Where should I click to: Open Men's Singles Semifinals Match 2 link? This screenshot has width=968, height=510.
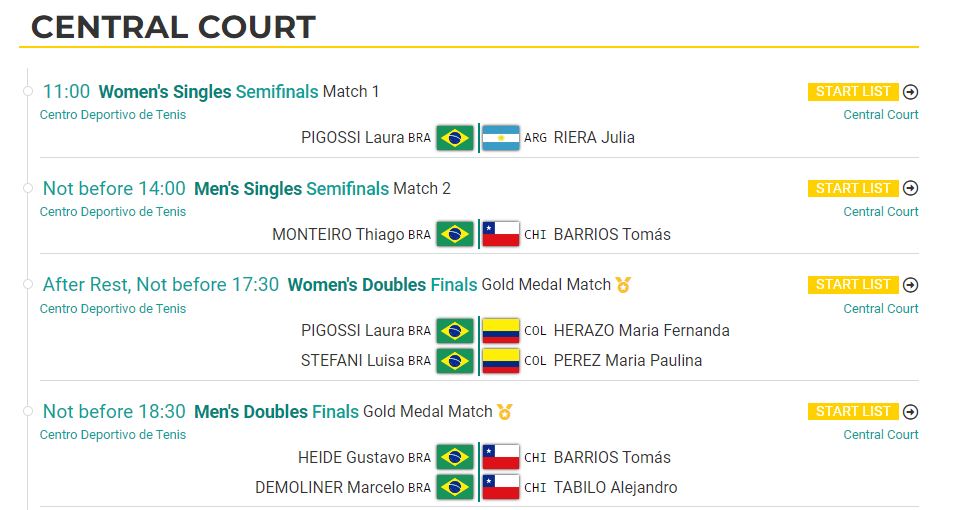click(322, 188)
